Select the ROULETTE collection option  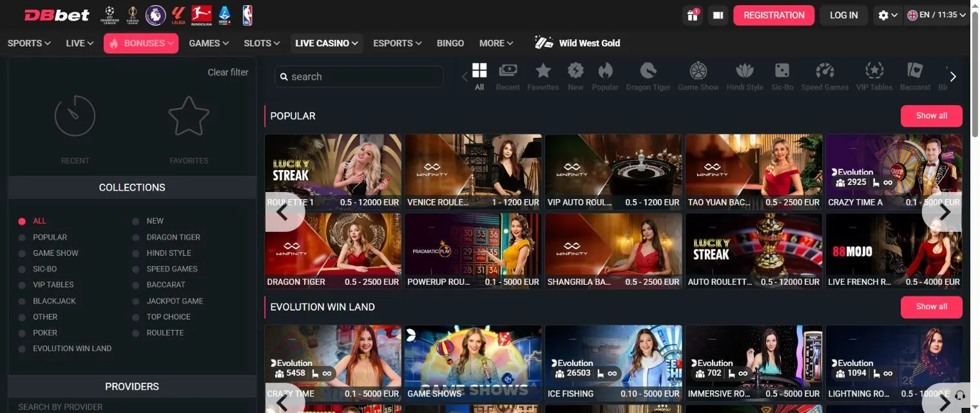click(x=158, y=333)
